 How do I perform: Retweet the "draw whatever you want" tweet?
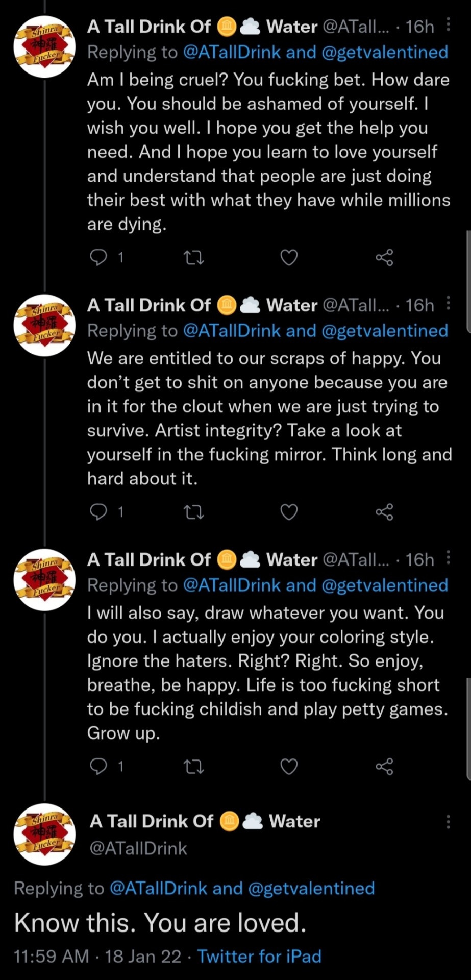coord(193,767)
